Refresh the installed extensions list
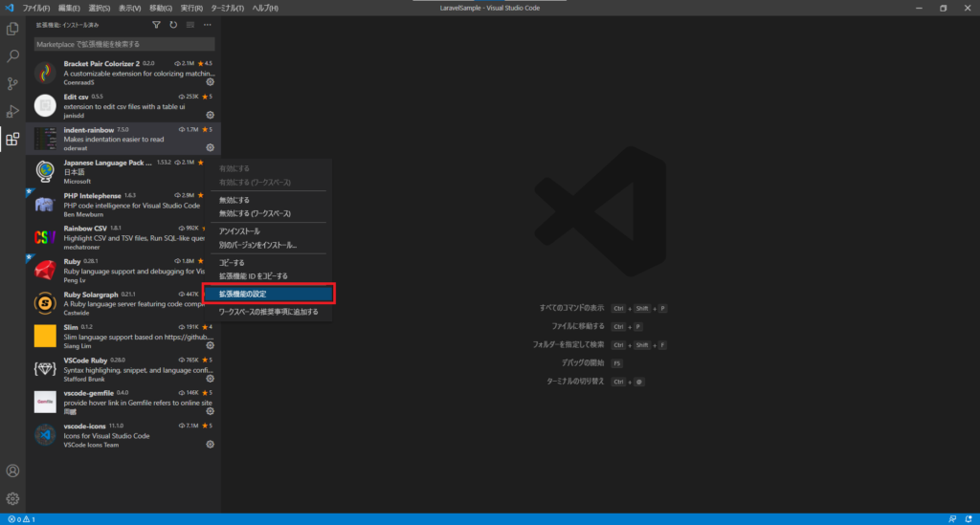The image size is (980, 525). (x=173, y=25)
